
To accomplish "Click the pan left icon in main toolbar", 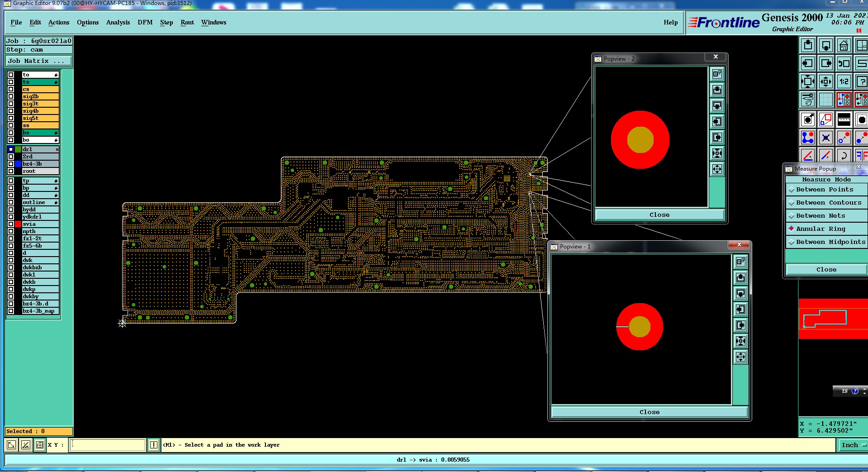I will click(808, 63).
